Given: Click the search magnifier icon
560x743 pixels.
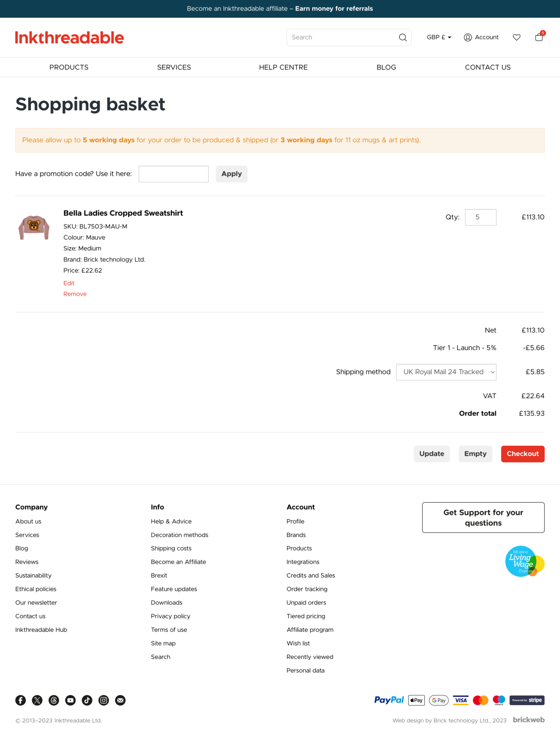Looking at the screenshot, I should (x=402, y=37).
